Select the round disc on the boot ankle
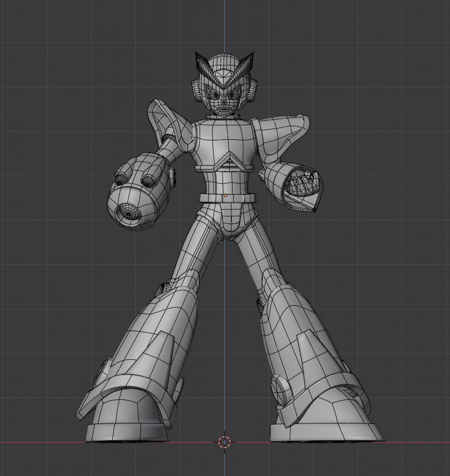Screen dimensions: 450x476 [x=280, y=390]
